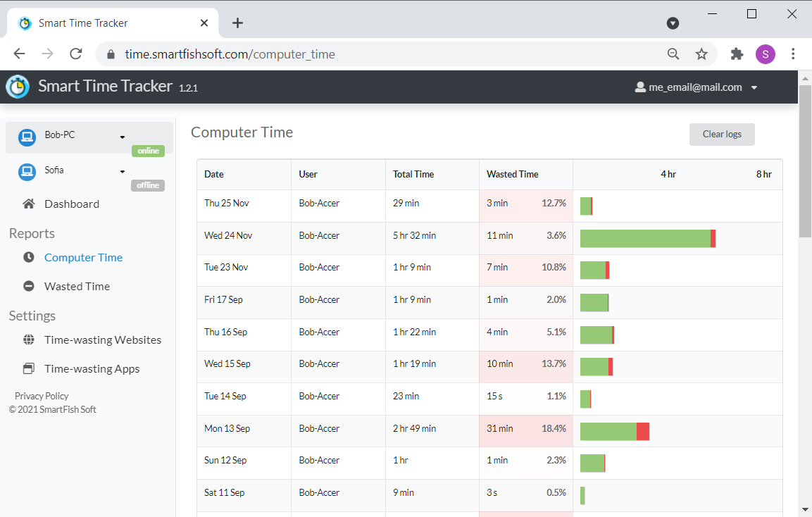Click the user silhouette icon beside me_email@mail.com

tap(639, 87)
